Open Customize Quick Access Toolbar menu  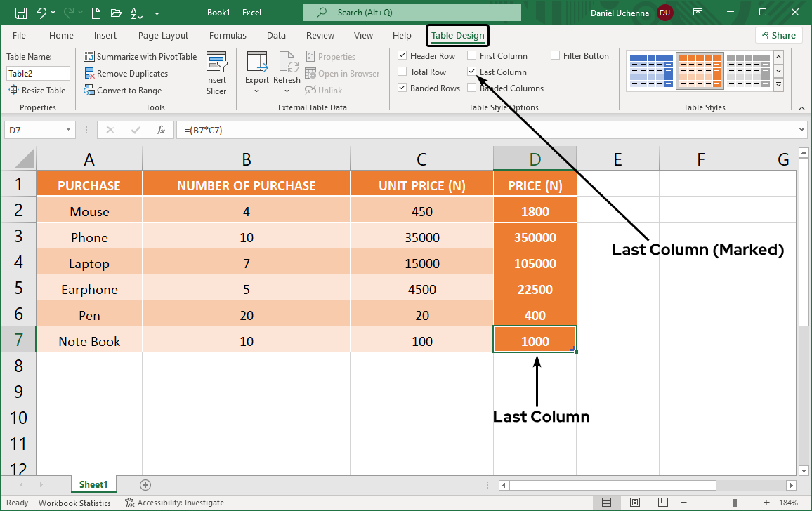157,12
